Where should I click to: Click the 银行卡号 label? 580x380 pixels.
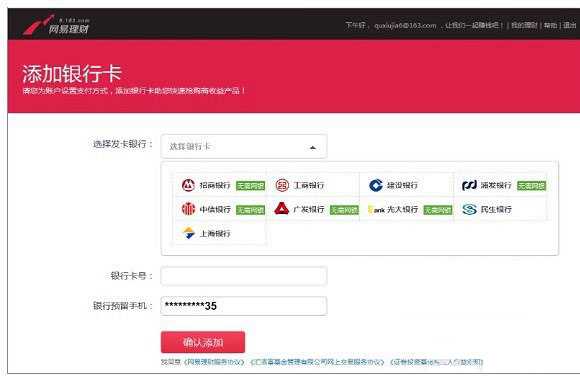click(131, 276)
